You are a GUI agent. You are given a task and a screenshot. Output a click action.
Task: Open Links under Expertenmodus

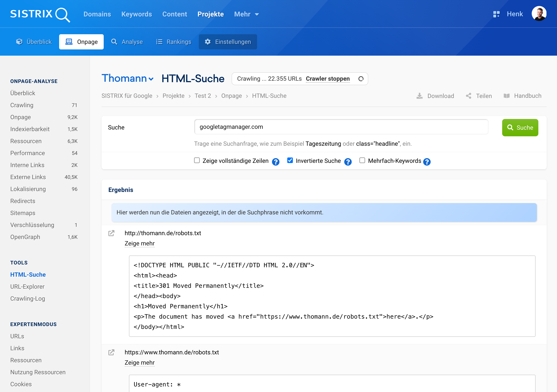17,348
